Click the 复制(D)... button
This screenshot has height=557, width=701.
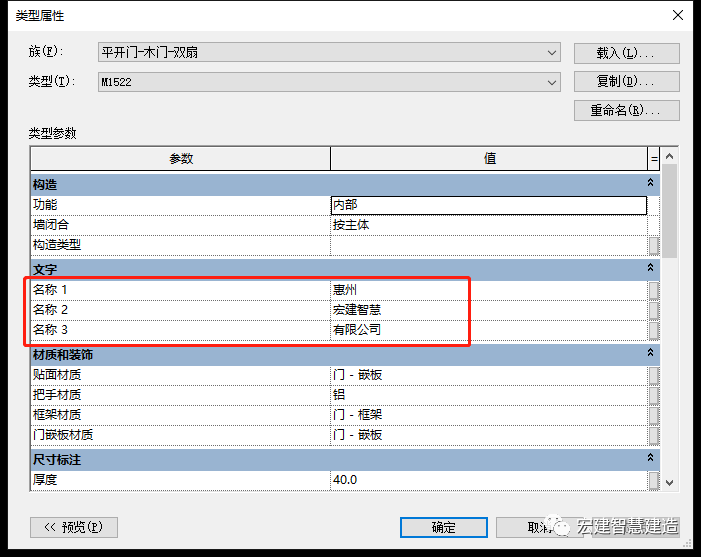coord(626,81)
